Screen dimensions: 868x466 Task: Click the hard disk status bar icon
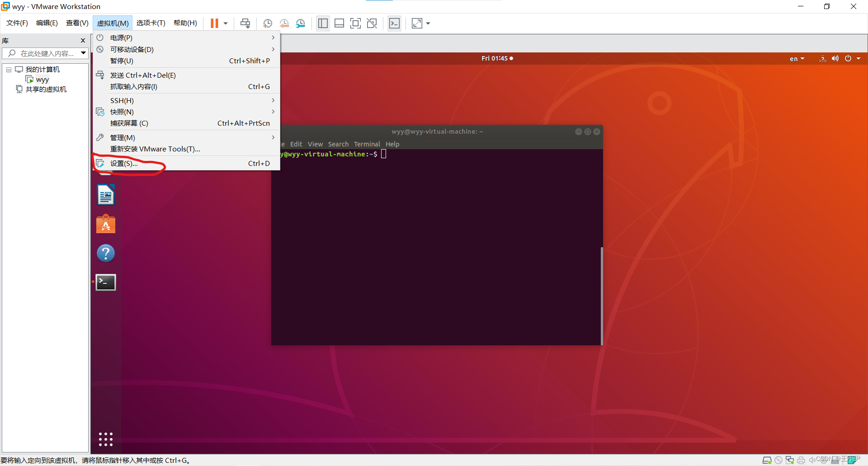pos(767,460)
